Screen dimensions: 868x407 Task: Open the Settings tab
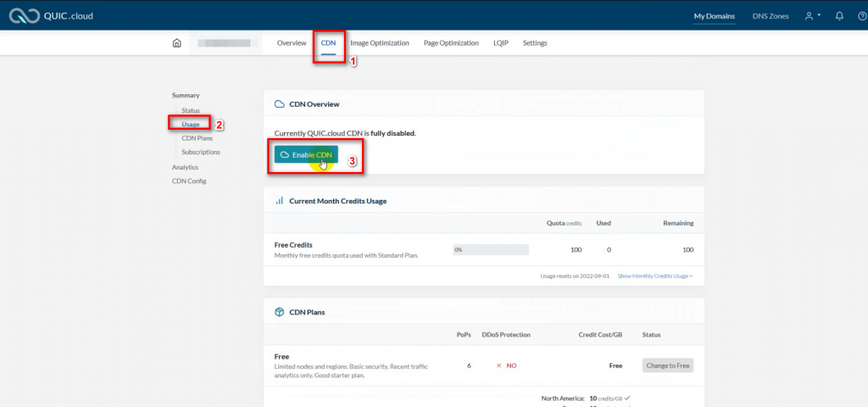535,42
